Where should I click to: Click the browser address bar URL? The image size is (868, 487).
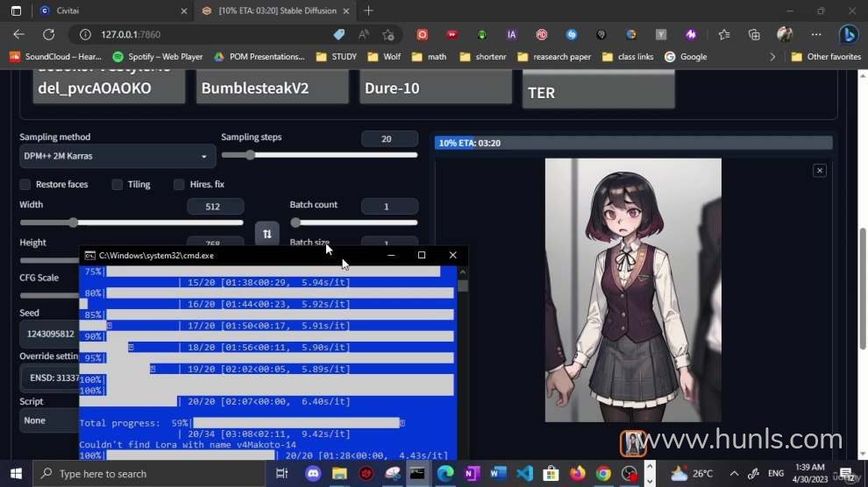(x=131, y=34)
